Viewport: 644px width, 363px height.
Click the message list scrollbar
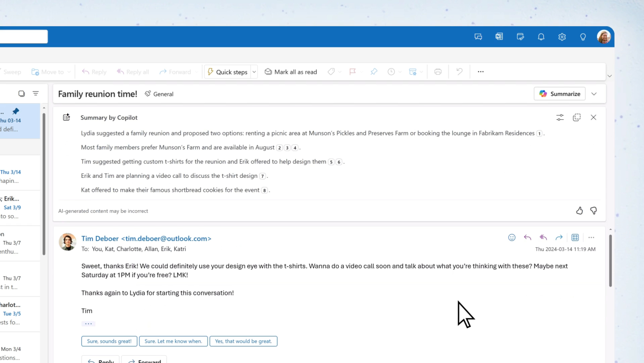click(x=44, y=183)
